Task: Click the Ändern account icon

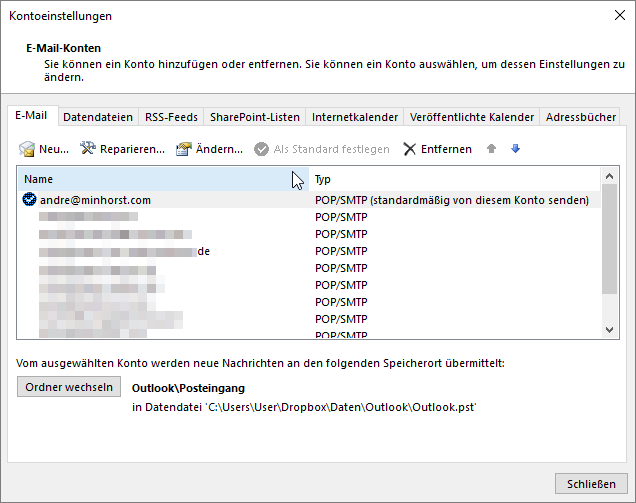Action: pos(183,149)
